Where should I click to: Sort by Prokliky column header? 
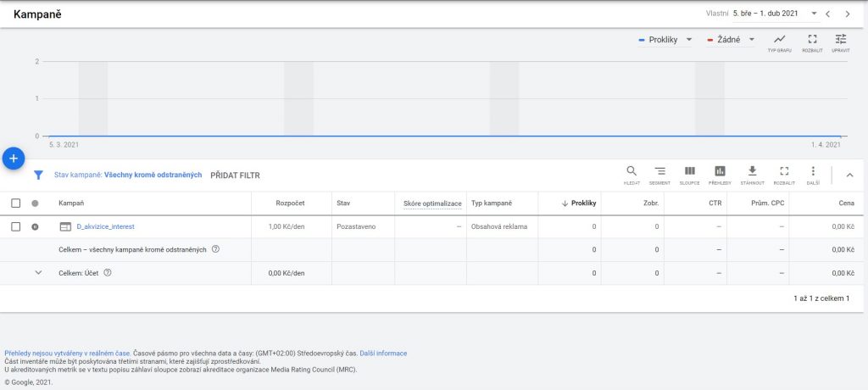[x=580, y=203]
